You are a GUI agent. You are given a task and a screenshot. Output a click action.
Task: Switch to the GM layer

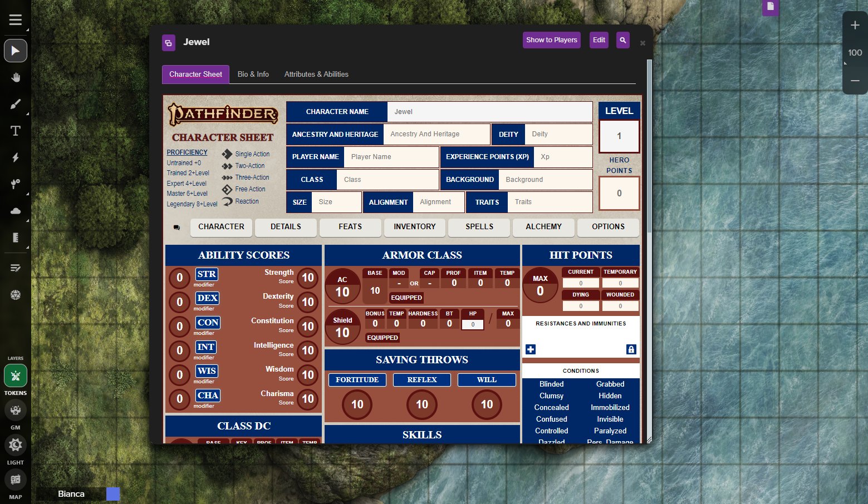click(x=16, y=411)
